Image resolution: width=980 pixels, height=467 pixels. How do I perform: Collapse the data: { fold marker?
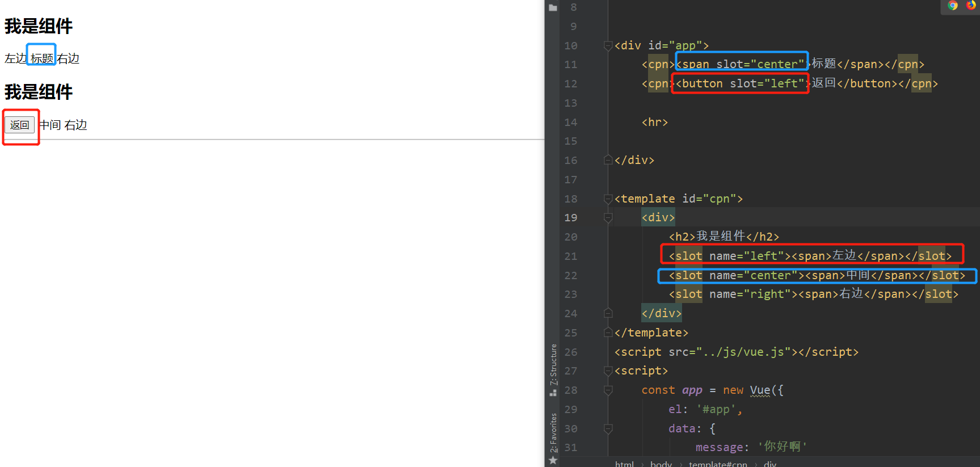tap(608, 429)
